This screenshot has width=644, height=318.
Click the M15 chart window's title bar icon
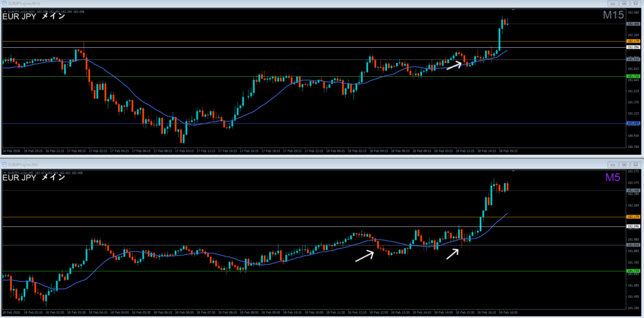tap(4, 3)
